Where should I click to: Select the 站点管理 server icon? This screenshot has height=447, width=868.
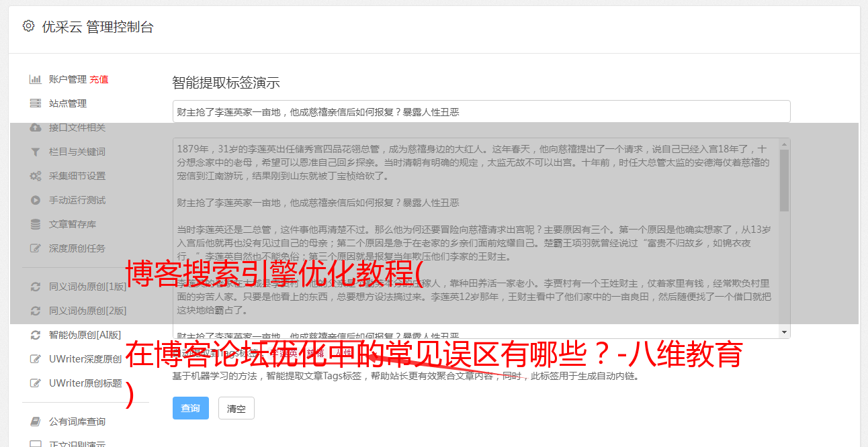[36, 103]
